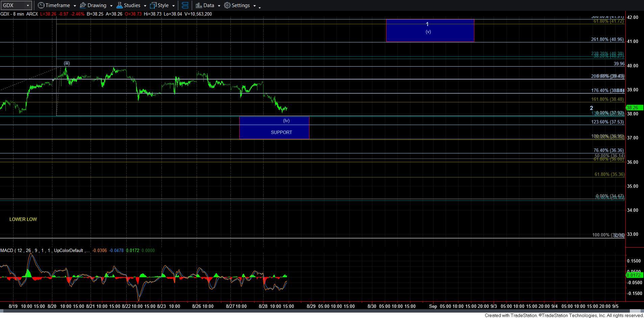Expand the Data dropdown arrow
644x318 pixels.
[219, 6]
